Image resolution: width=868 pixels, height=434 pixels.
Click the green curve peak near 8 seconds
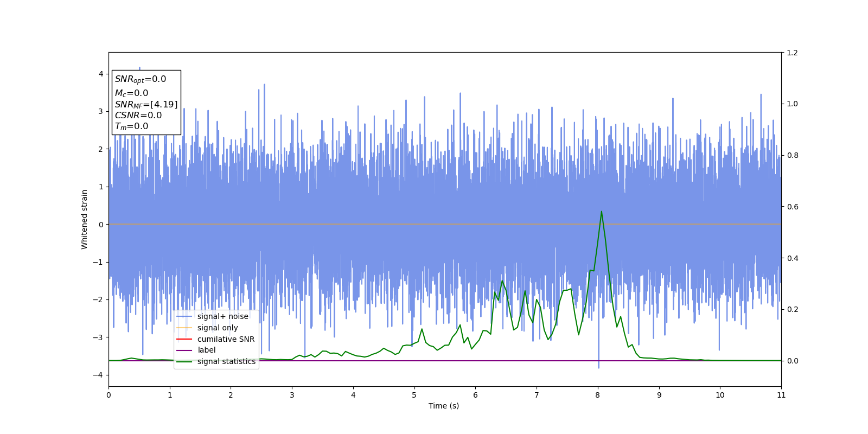[x=601, y=212]
